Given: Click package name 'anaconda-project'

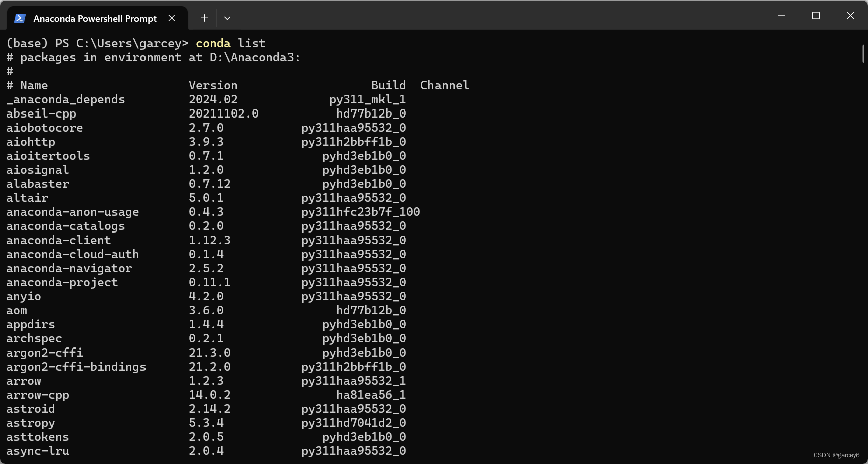Looking at the screenshot, I should pyautogui.click(x=62, y=282).
